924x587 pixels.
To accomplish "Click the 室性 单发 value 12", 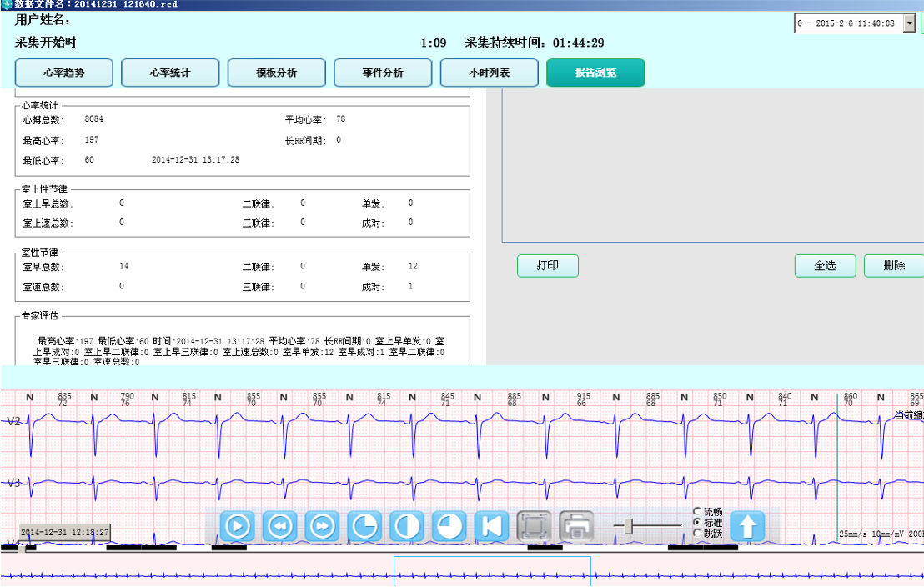I will point(413,266).
